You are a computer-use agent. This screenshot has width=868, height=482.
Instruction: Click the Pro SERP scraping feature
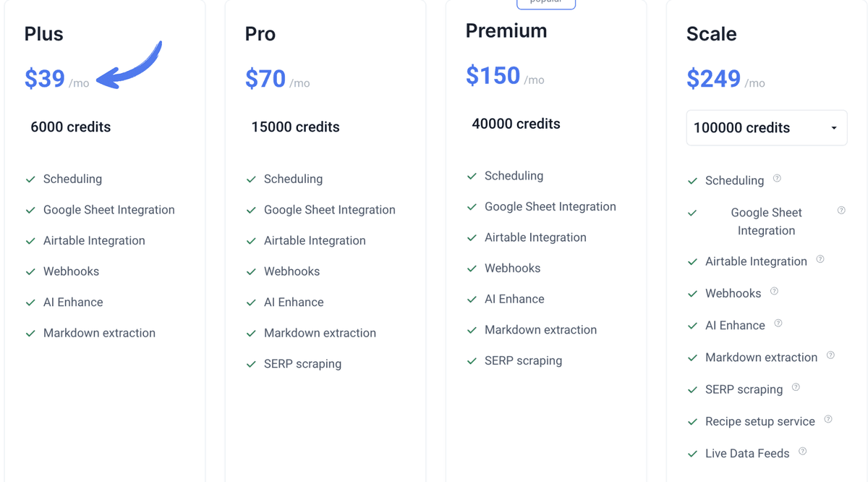[302, 364]
